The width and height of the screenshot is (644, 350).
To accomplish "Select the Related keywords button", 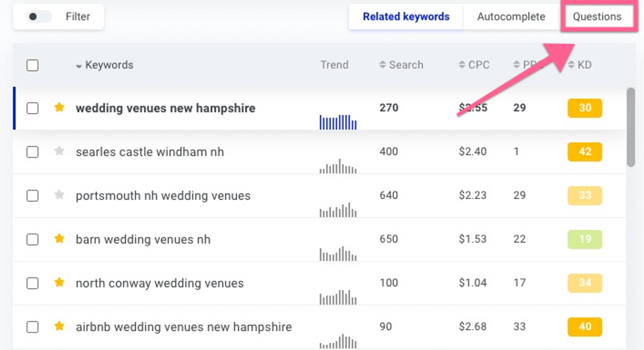I will (406, 16).
